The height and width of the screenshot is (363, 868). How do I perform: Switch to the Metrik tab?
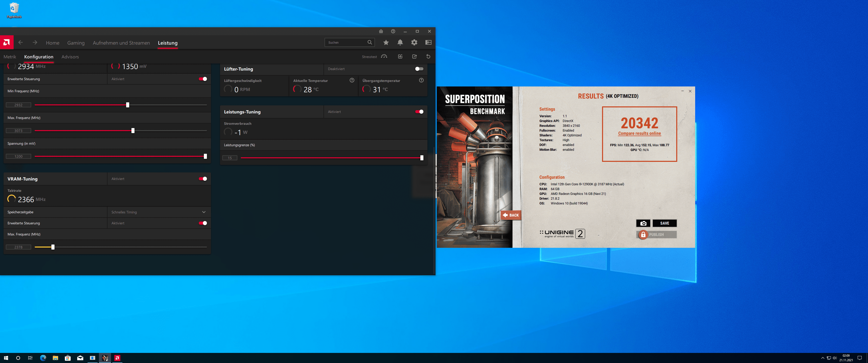pyautogui.click(x=10, y=57)
